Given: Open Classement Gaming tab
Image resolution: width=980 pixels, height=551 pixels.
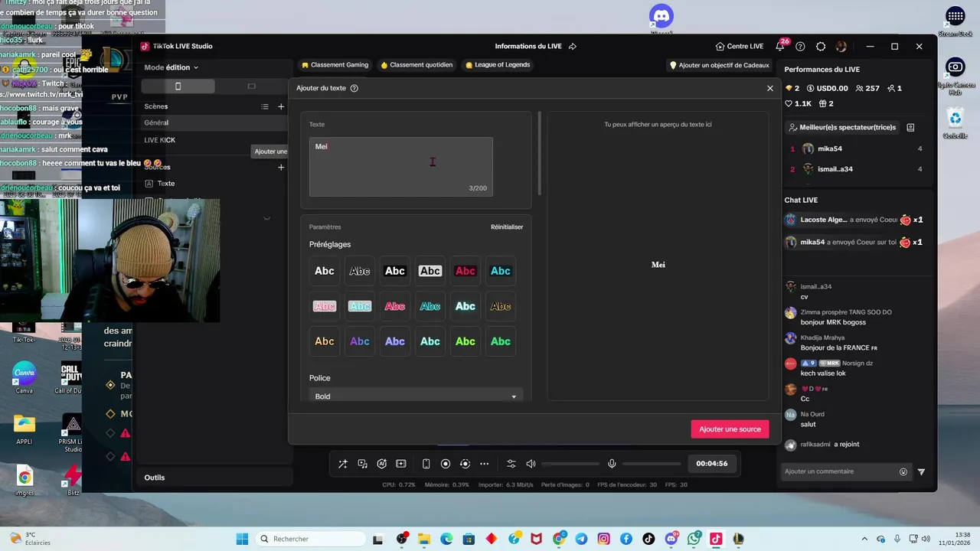Looking at the screenshot, I should 335,65.
